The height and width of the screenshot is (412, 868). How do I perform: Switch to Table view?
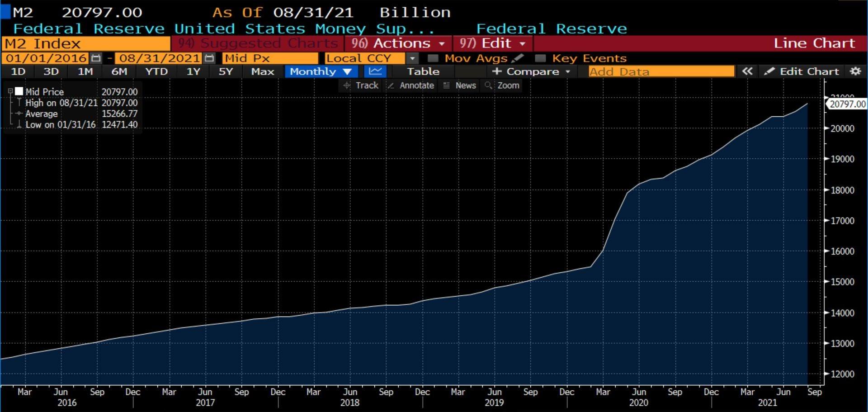click(x=424, y=71)
